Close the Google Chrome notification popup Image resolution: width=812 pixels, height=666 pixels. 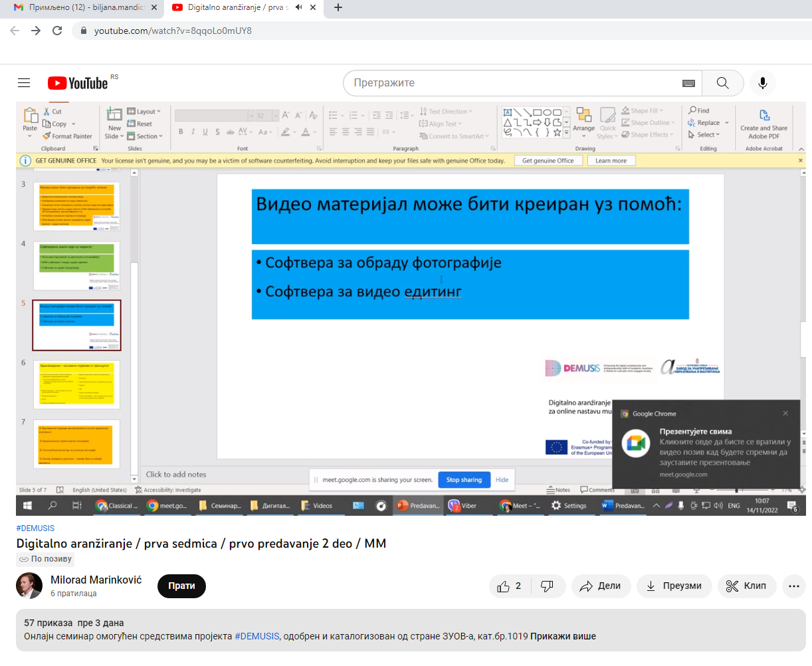[785, 413]
